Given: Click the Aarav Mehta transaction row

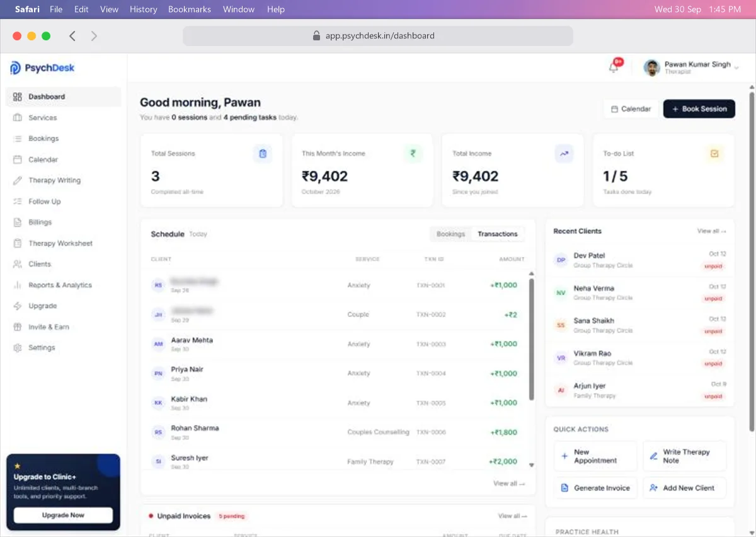Looking at the screenshot, I should pos(335,344).
